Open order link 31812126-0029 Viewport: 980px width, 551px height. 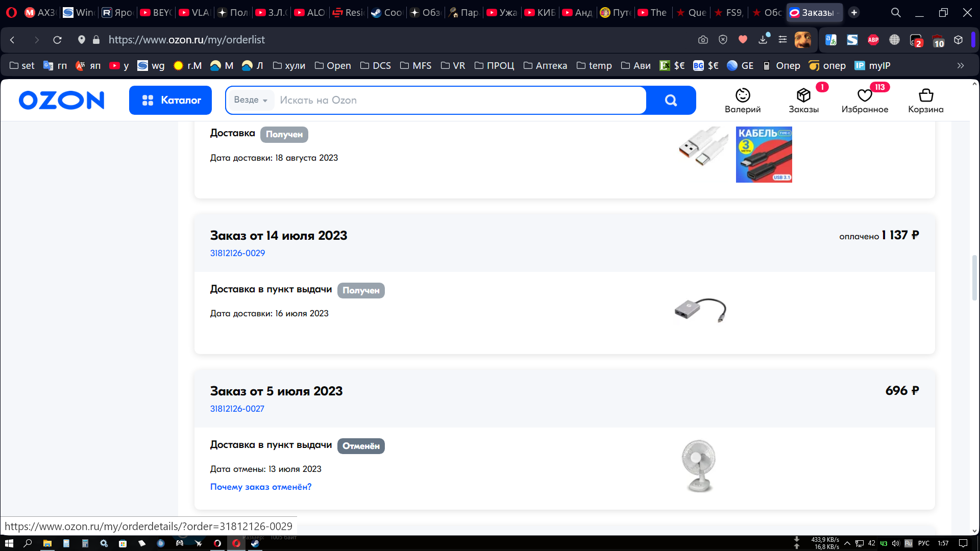click(237, 253)
